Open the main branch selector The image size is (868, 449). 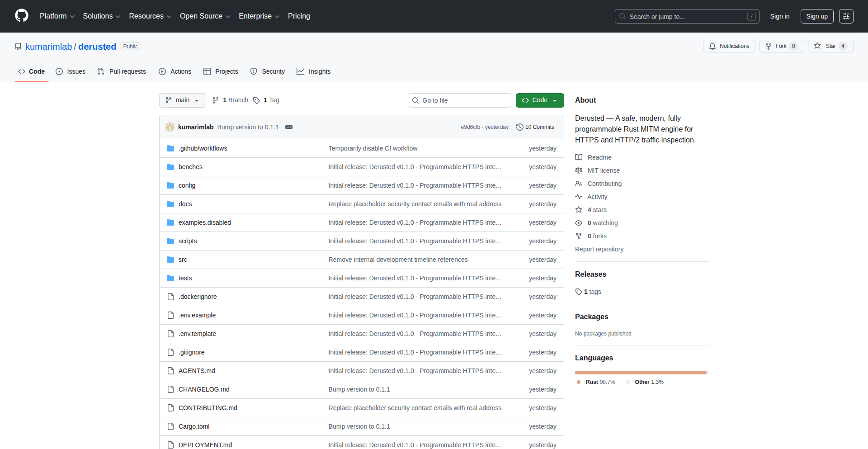(x=182, y=100)
